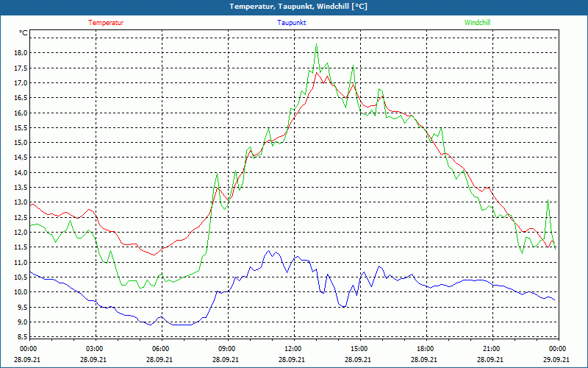
Task: Click the green Windchill curve's highest peak
Action: (x=317, y=44)
